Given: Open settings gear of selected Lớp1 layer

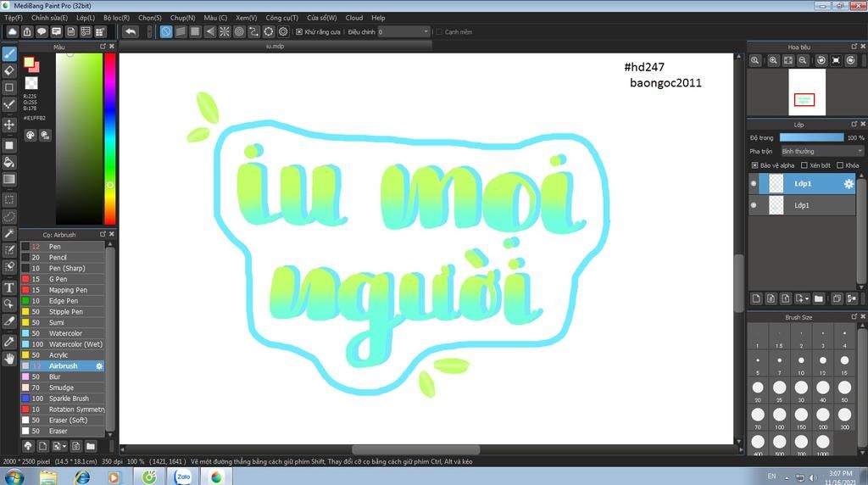Looking at the screenshot, I should tap(849, 184).
